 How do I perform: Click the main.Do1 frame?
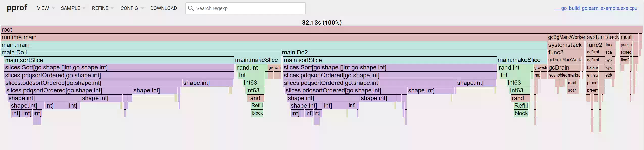pos(141,52)
